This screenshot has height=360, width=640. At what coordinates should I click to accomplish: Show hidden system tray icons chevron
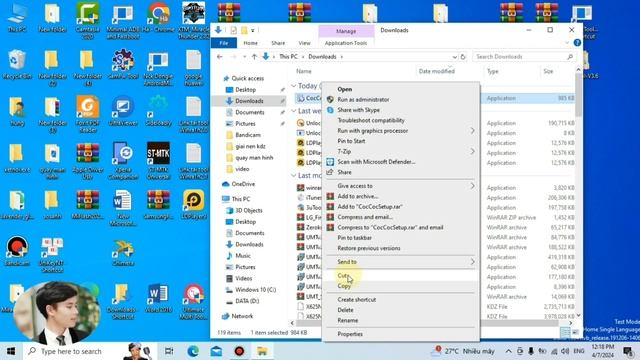508,351
